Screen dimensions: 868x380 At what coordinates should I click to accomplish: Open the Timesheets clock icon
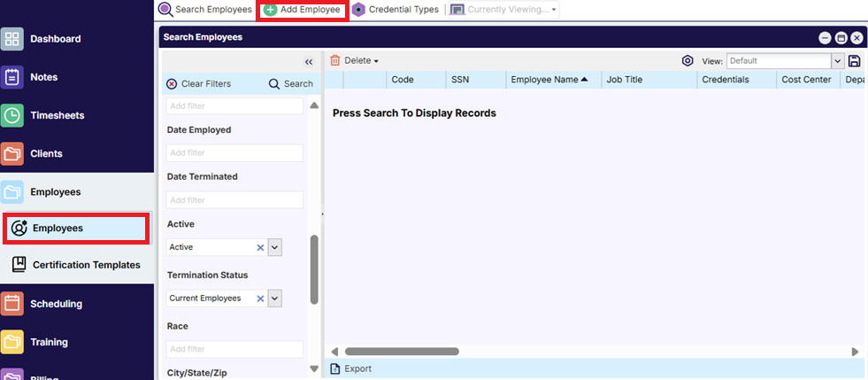(x=12, y=115)
